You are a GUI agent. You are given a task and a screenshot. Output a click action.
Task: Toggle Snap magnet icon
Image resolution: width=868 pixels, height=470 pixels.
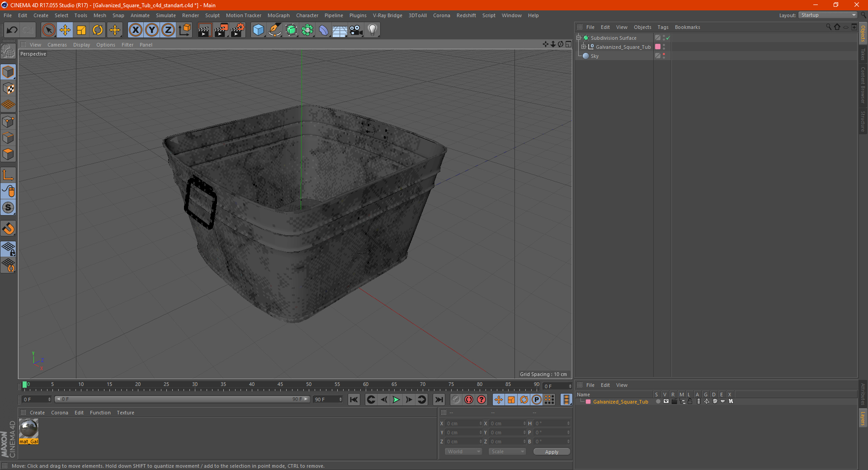pyautogui.click(x=8, y=229)
